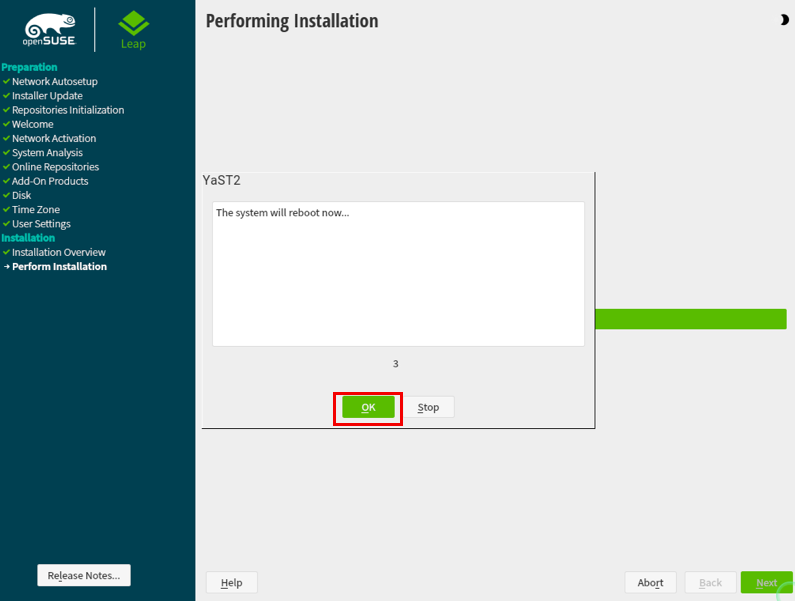The width and height of the screenshot is (795, 601).
Task: Select Repositories Initialization step
Action: tap(68, 110)
